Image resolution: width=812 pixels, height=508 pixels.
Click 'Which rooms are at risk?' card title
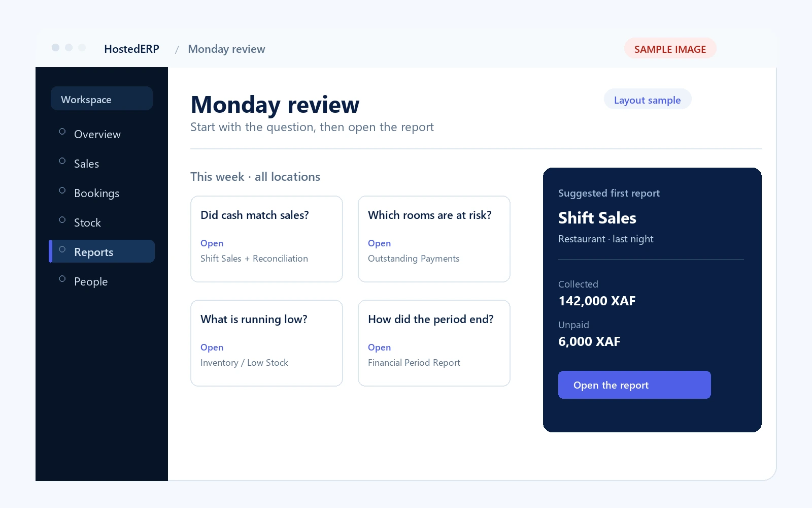coord(430,215)
